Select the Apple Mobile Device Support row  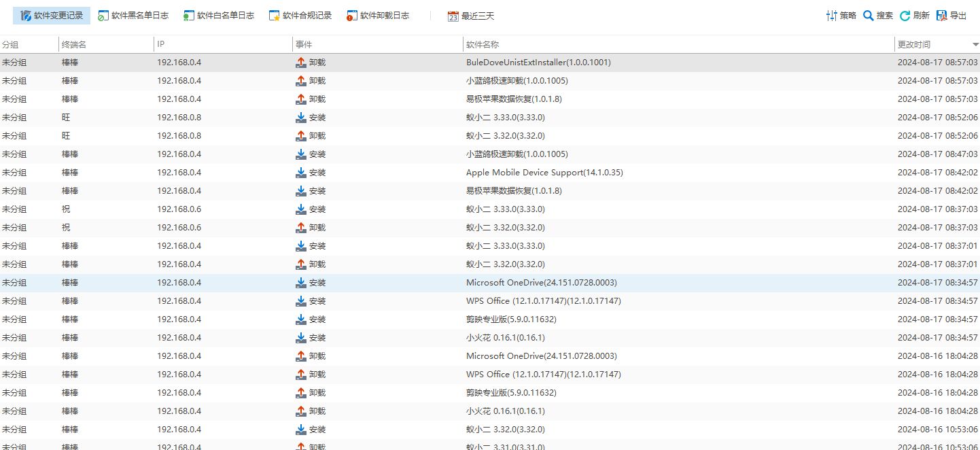[x=490, y=173]
